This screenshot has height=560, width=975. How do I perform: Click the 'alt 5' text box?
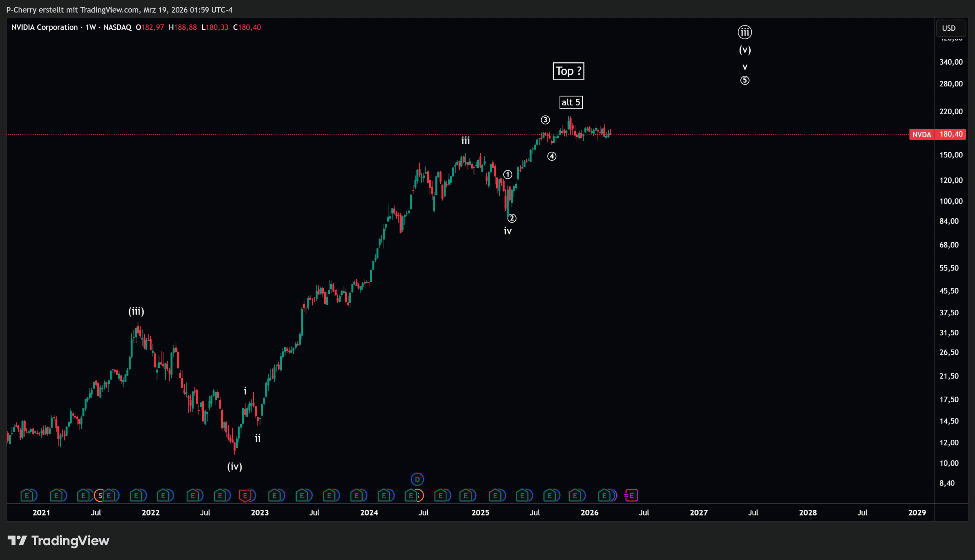tap(571, 102)
